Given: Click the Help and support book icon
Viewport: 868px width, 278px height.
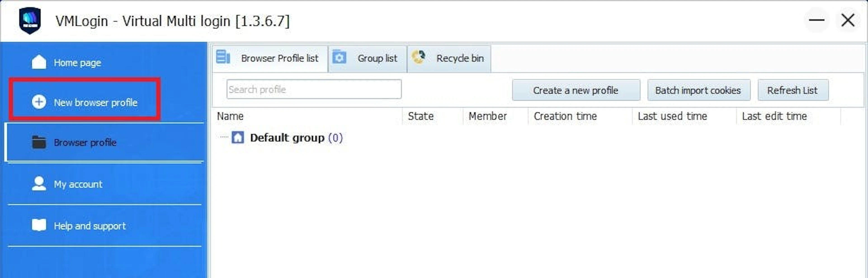Looking at the screenshot, I should (x=39, y=225).
